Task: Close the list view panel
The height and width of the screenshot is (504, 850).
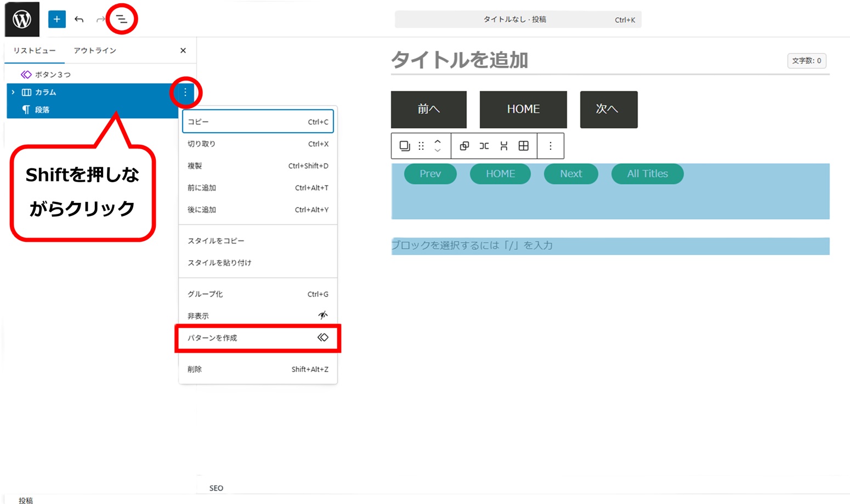Action: [183, 50]
